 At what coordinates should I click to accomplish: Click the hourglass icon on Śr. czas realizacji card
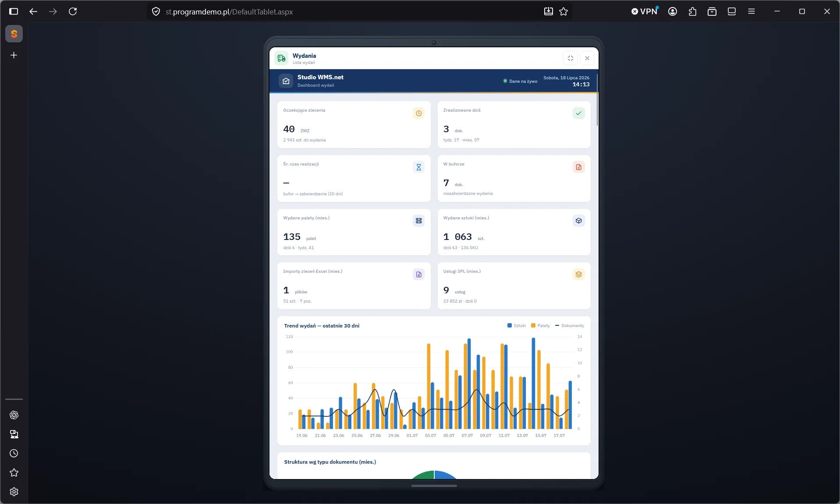click(x=418, y=167)
